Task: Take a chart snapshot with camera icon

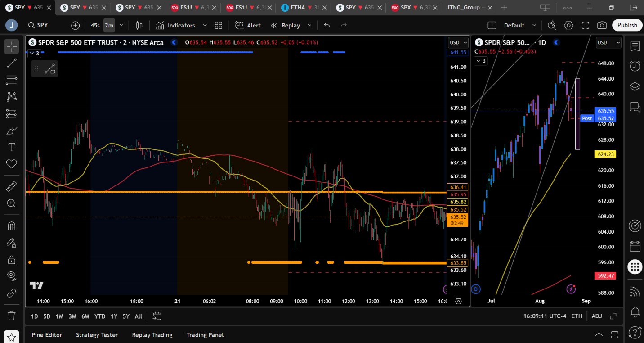Action: tap(602, 26)
